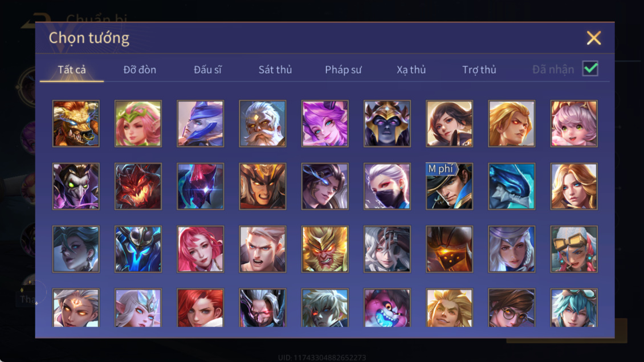Pick the hero tagged M phí

point(449,186)
